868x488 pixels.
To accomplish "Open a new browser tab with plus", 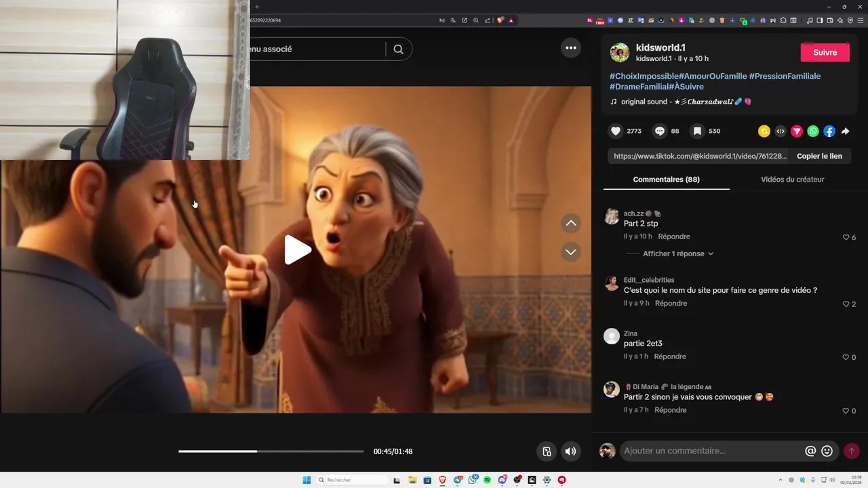I will 257,6.
